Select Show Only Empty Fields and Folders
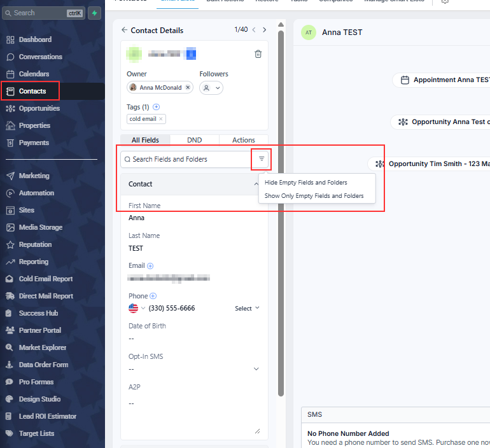This screenshot has width=490, height=448. coord(314,196)
